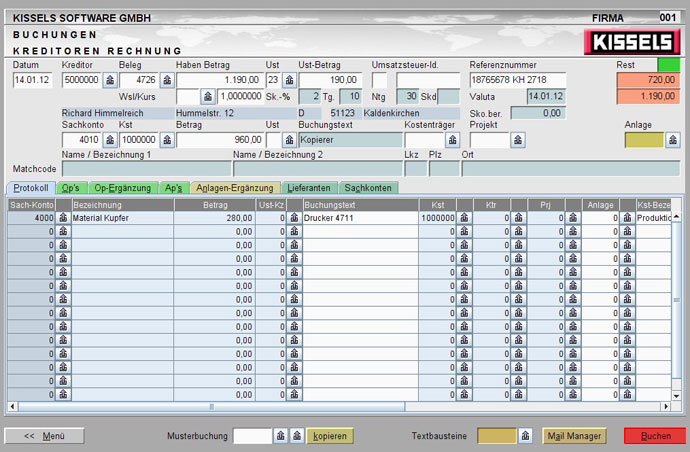The image size is (690, 452).
Task: Select the Sachkonten tab
Action: (368, 188)
